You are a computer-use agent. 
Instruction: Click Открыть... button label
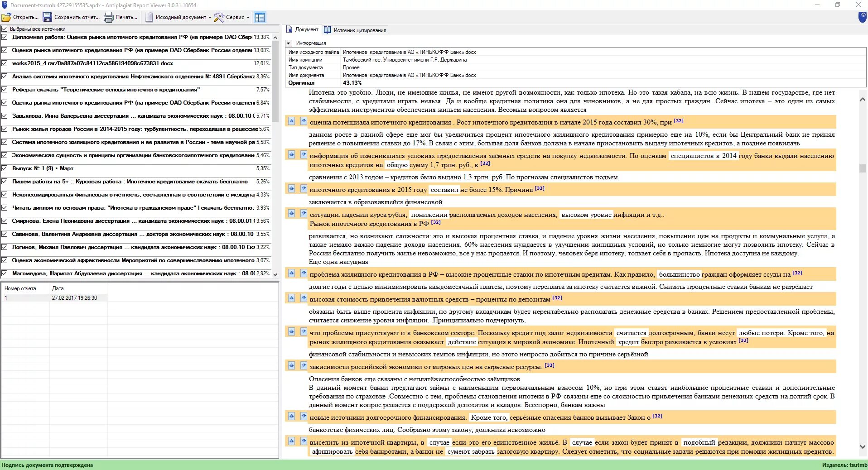pos(26,18)
